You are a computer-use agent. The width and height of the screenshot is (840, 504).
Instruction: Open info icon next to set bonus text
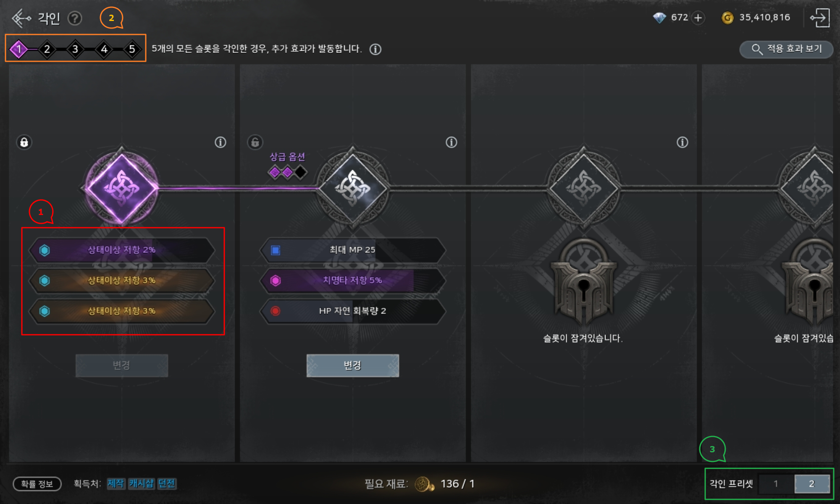[x=375, y=49]
